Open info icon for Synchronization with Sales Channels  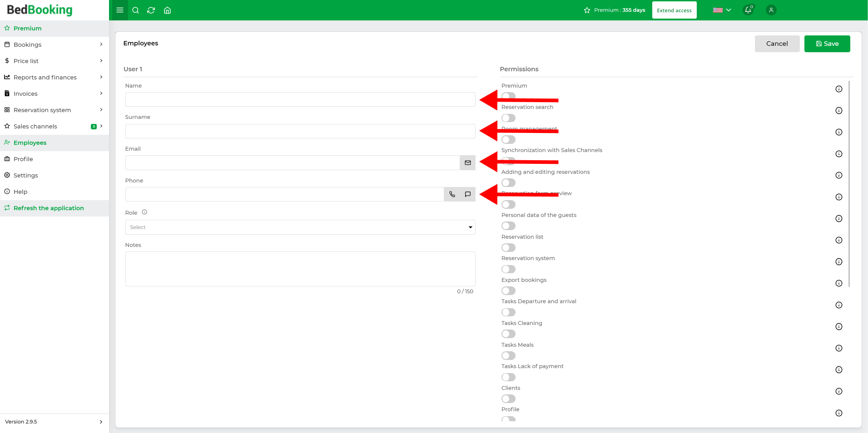839,154
